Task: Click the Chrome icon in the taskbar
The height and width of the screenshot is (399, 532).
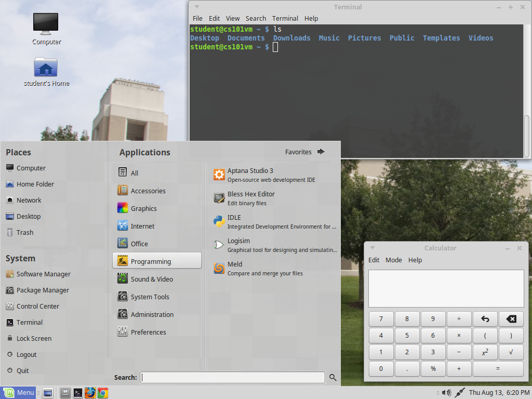Action: point(103,393)
